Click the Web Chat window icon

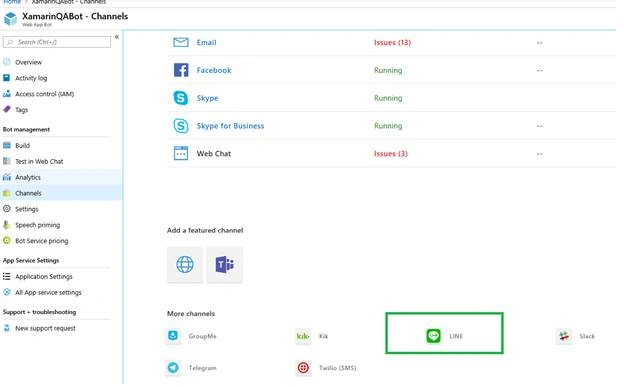[181, 153]
